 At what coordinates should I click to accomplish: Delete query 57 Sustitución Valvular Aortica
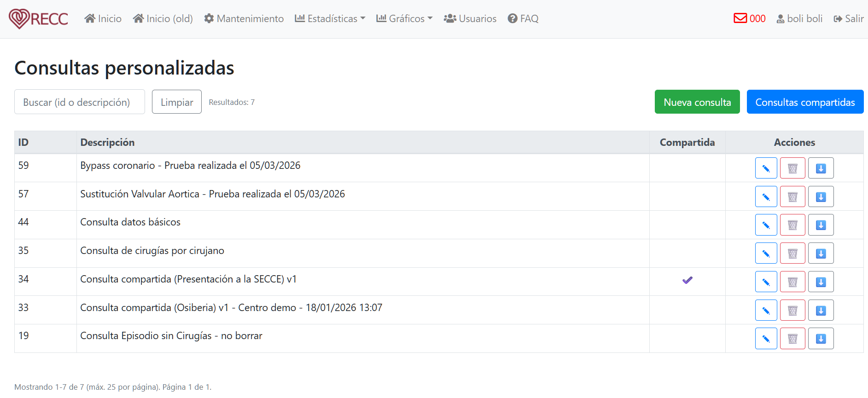click(792, 197)
